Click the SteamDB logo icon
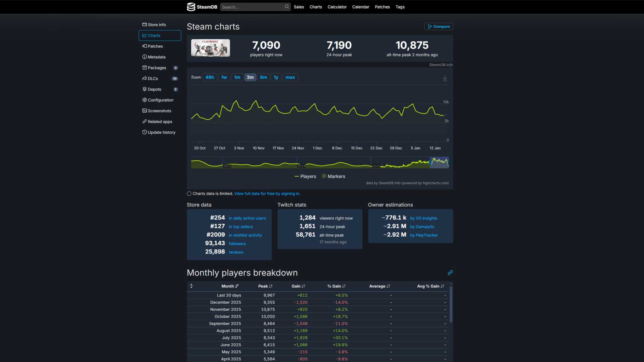Viewport: 644px width, 362px height. pyautogui.click(x=190, y=7)
